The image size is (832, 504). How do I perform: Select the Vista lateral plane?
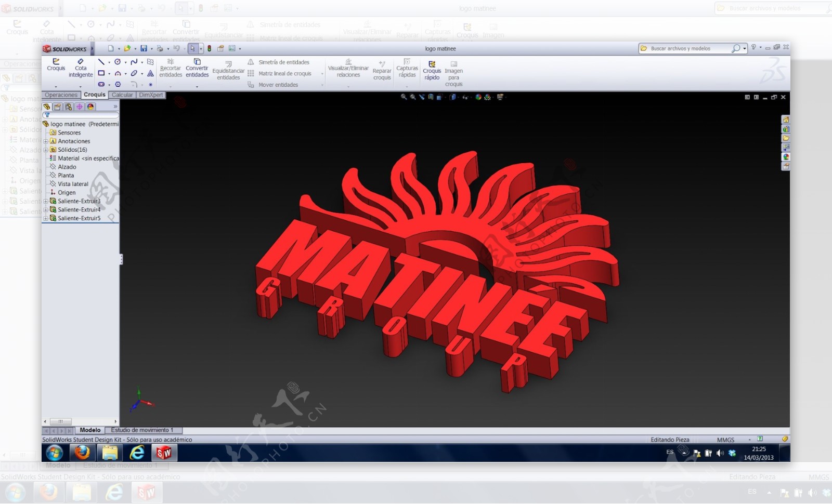click(69, 184)
